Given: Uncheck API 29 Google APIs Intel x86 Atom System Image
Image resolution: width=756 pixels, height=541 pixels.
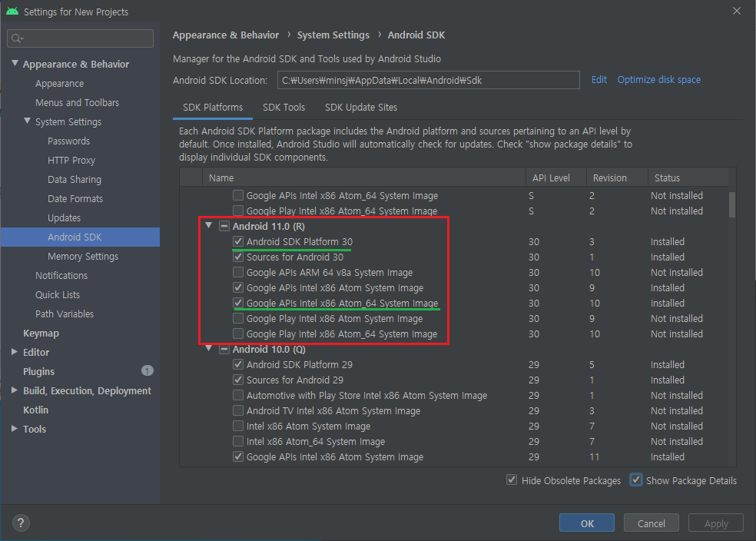Looking at the screenshot, I should pos(238,456).
